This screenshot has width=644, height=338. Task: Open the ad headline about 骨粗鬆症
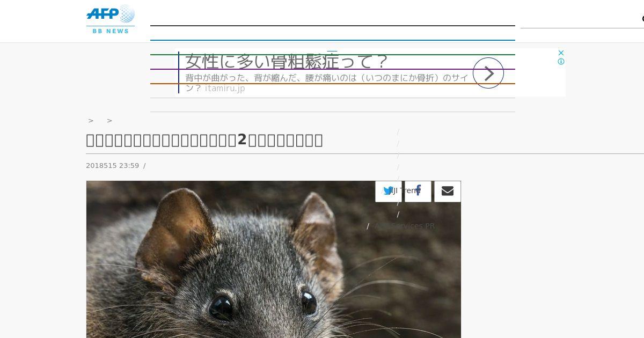click(x=286, y=62)
